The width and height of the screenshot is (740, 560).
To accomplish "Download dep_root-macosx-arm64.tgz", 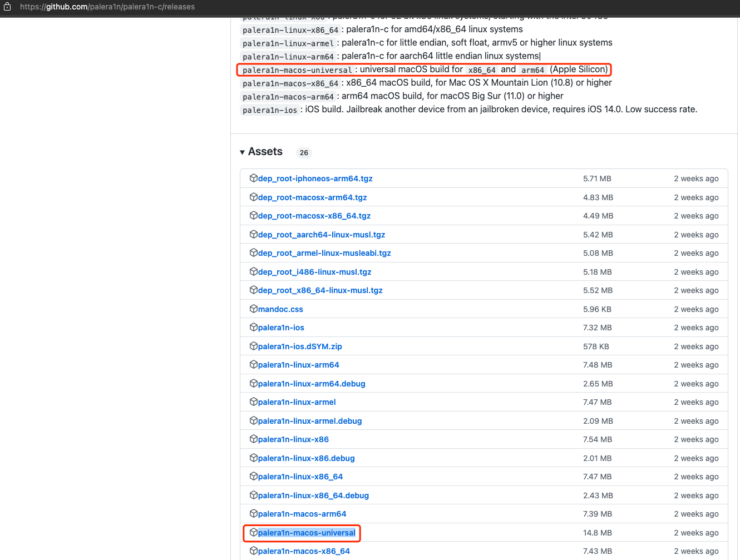I will (313, 197).
